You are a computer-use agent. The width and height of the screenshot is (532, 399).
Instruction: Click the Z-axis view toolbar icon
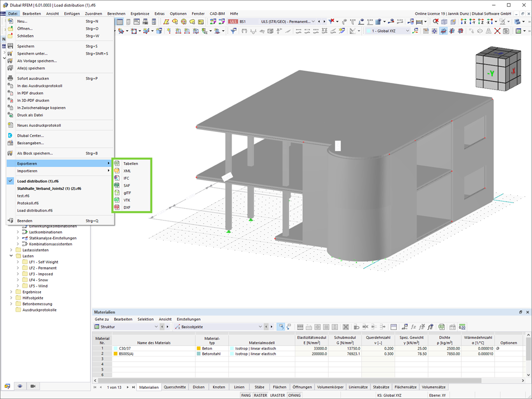point(481,21)
